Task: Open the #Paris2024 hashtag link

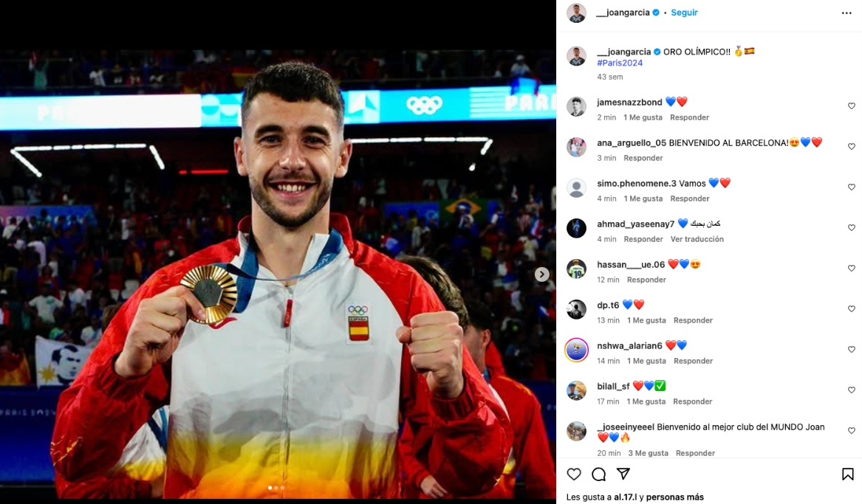Action: [x=620, y=63]
